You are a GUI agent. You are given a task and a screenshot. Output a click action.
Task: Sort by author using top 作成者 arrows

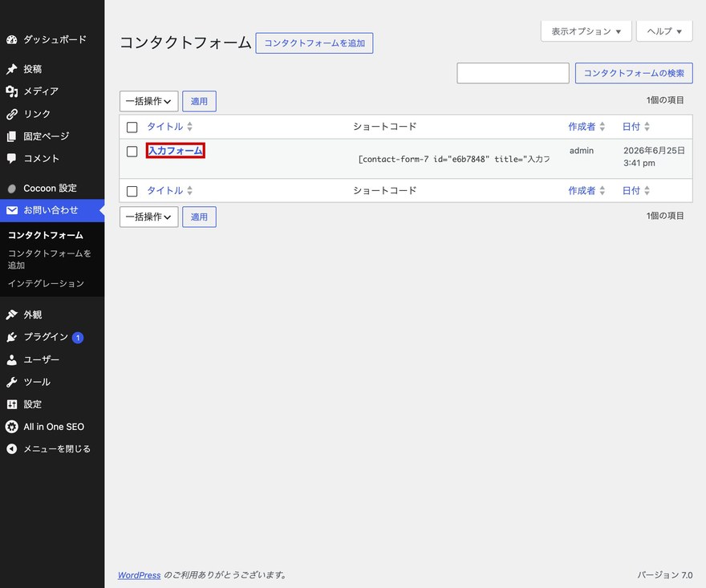point(602,127)
